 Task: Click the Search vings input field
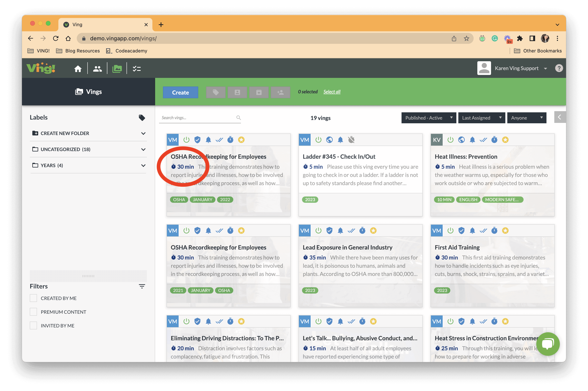pos(197,118)
